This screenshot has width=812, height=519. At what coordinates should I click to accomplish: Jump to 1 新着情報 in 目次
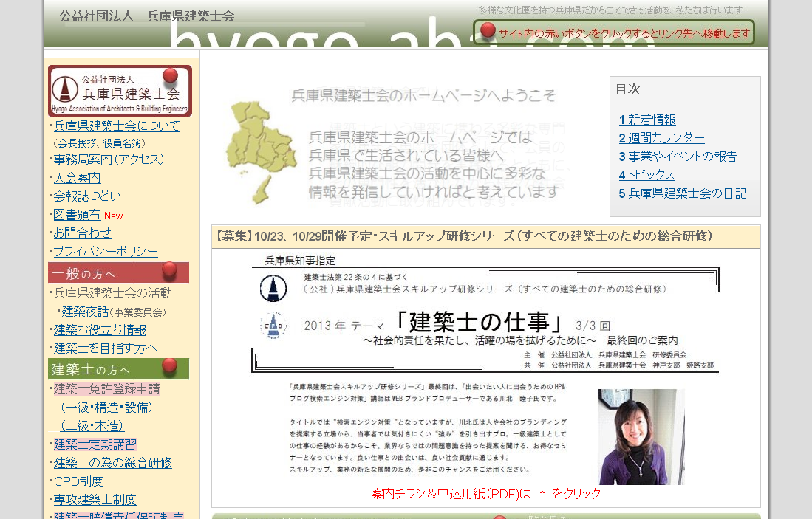point(647,120)
